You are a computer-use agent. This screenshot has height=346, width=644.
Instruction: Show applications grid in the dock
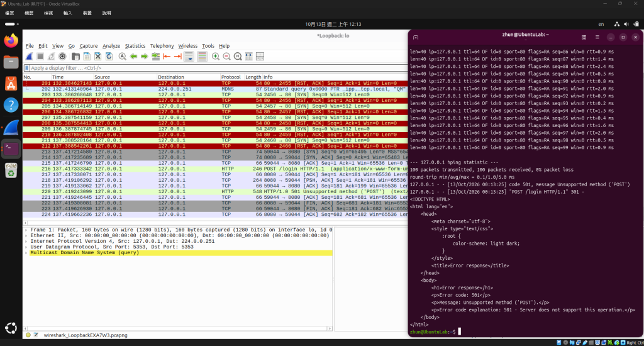[x=11, y=328]
